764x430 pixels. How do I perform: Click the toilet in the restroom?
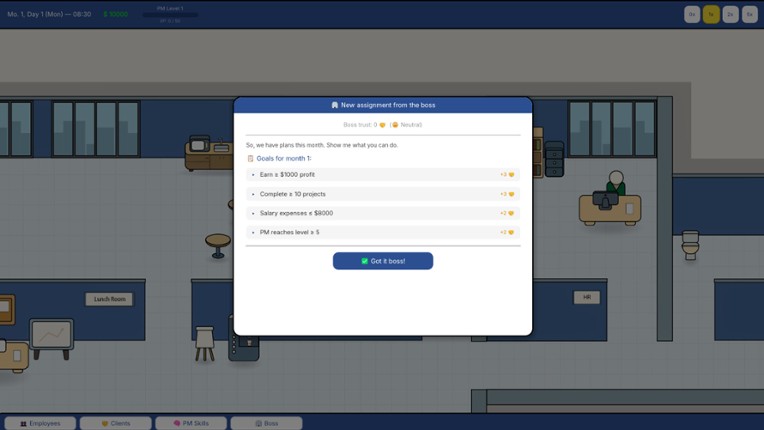(690, 245)
